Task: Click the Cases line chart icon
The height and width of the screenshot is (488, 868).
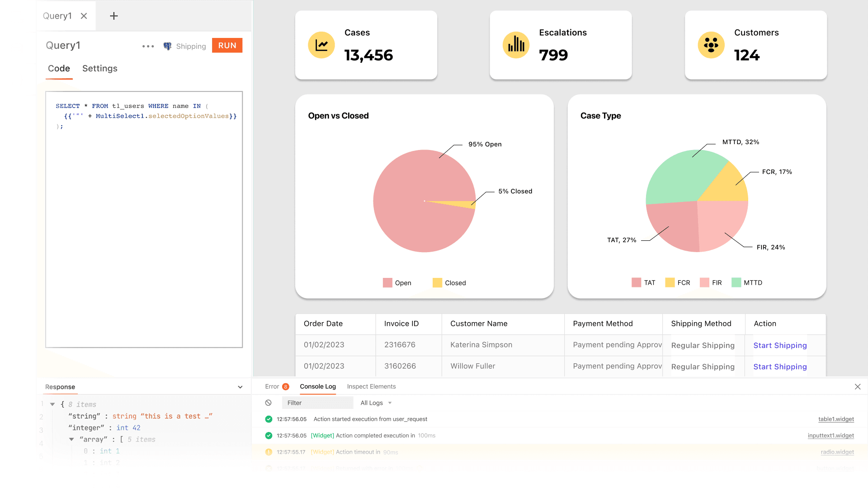Action: (321, 45)
